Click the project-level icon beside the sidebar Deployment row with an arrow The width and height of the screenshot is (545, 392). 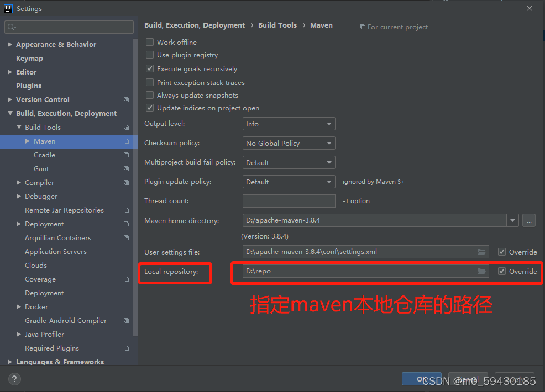[126, 224]
